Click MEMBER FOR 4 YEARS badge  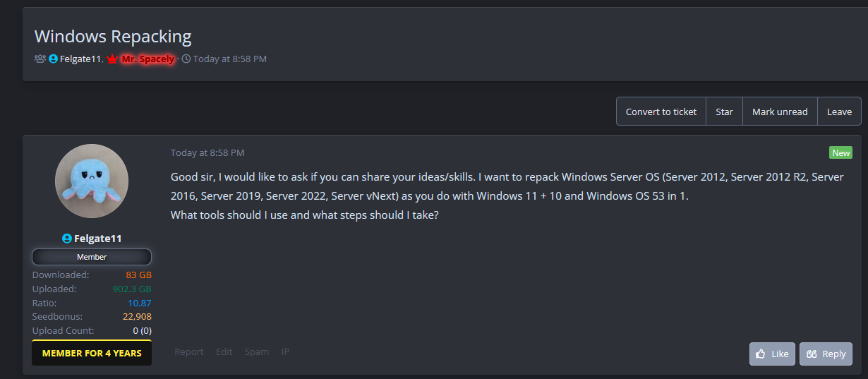pyautogui.click(x=92, y=353)
